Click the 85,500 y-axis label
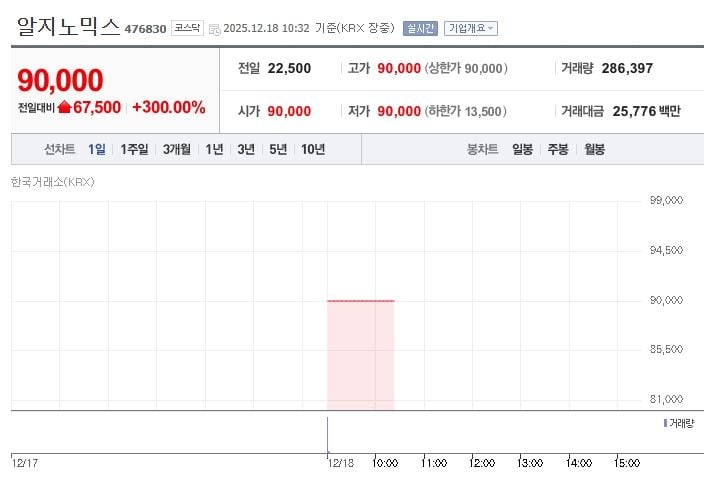 pos(666,349)
